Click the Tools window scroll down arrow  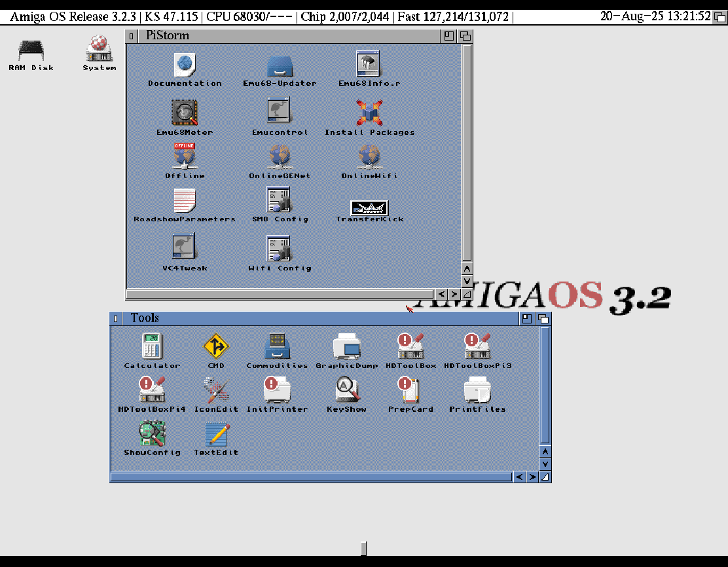coord(545,464)
